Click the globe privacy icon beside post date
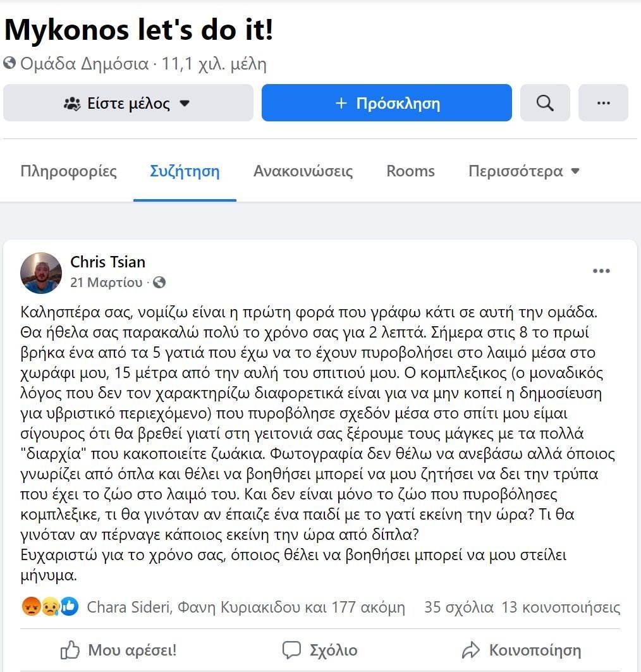 (x=159, y=283)
